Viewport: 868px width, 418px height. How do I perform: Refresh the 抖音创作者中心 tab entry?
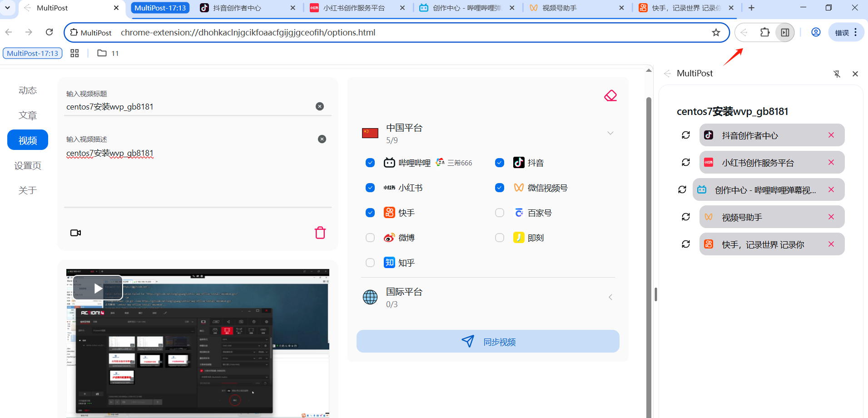[686, 135]
